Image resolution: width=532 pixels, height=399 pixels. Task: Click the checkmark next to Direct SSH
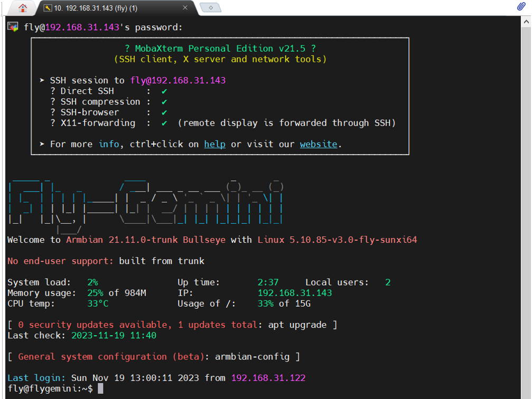[164, 91]
